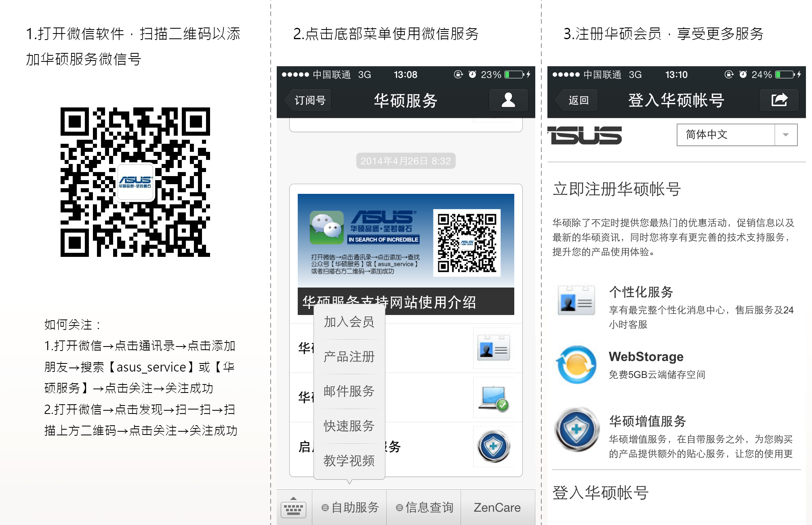
Task: Toggle the keyboard icon in bottom bar
Action: click(294, 508)
